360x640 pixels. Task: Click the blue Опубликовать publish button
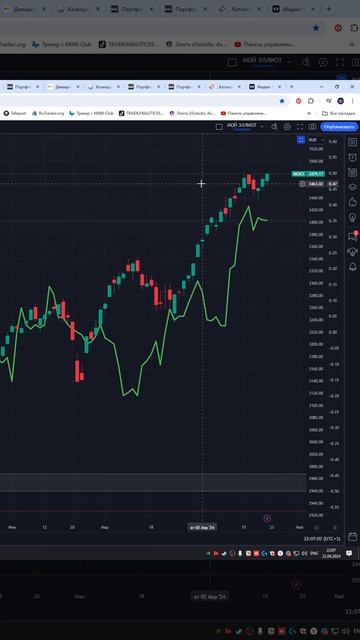pyautogui.click(x=340, y=127)
